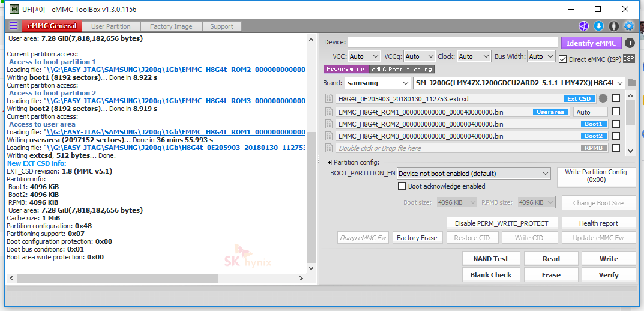The width and height of the screenshot is (644, 311).
Task: Click the Verify button
Action: click(x=608, y=275)
